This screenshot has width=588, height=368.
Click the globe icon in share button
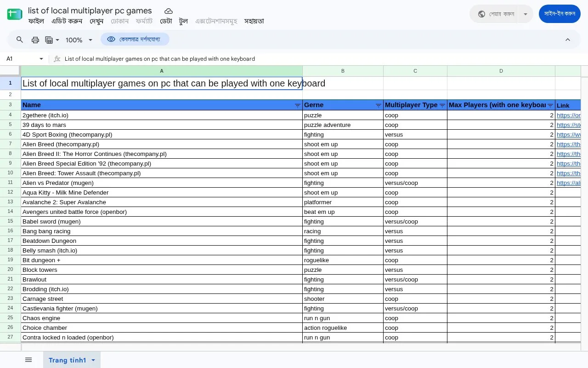481,14
